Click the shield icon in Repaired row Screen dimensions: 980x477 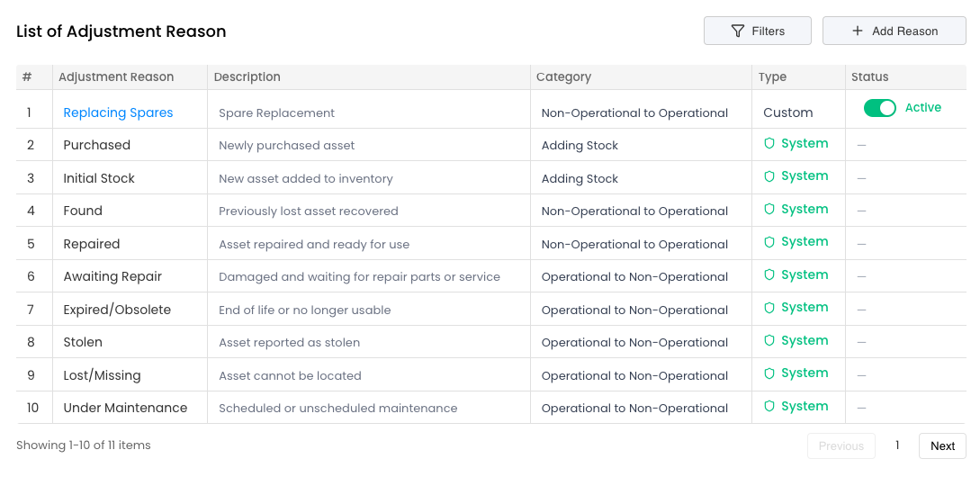[x=769, y=242]
